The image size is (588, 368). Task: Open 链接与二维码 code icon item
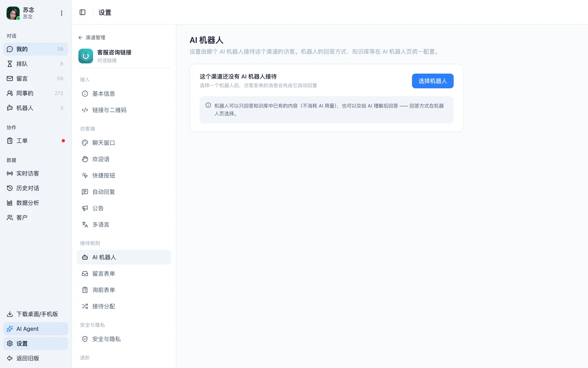pos(124,110)
